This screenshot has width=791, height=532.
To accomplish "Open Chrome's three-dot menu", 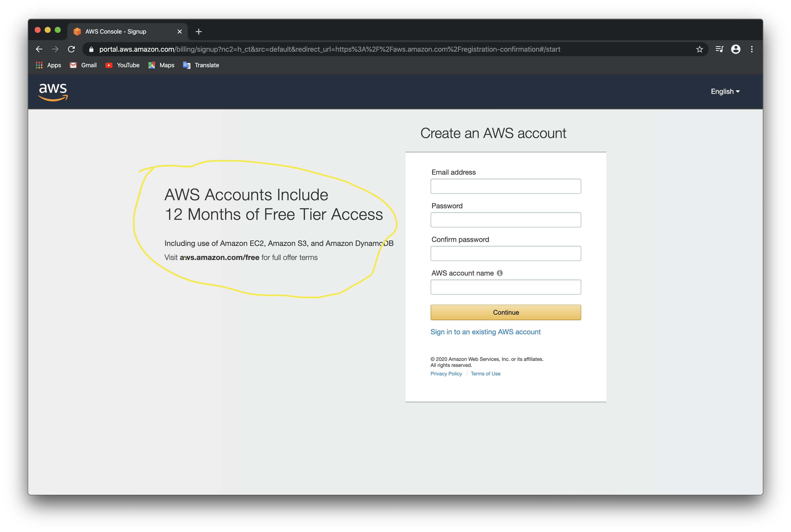I will (x=752, y=49).
